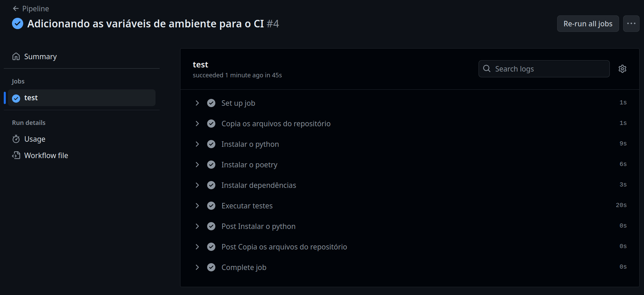Click the Usage stopwatch icon
Viewport: 644px width, 295px height.
coord(16,139)
